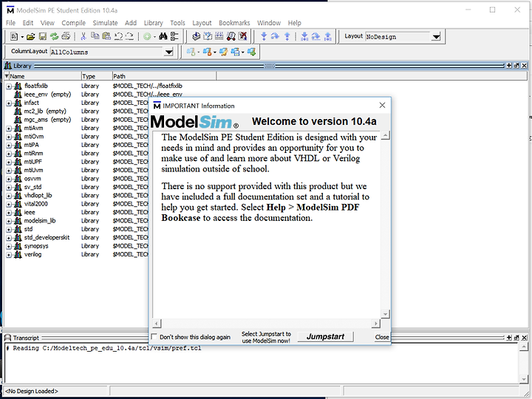This screenshot has width=532, height=399.
Task: Open the dropdown arrow beside New file icon
Action: click(22, 37)
